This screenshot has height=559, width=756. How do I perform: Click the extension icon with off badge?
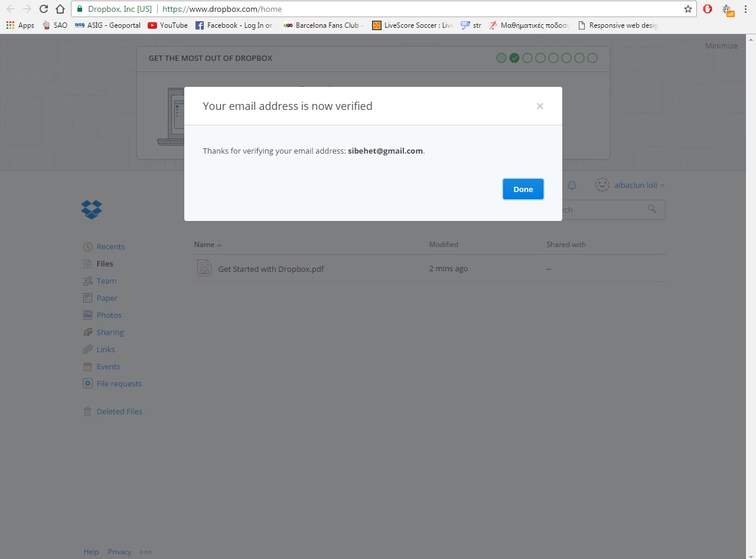point(728,9)
